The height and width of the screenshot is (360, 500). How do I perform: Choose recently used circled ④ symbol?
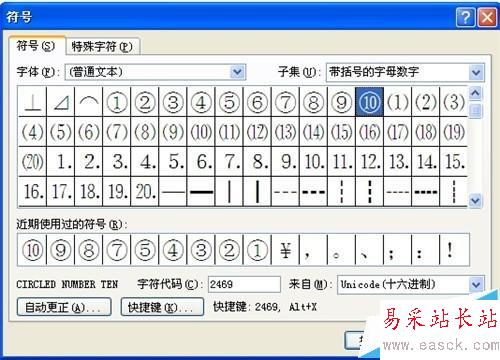[173, 250]
